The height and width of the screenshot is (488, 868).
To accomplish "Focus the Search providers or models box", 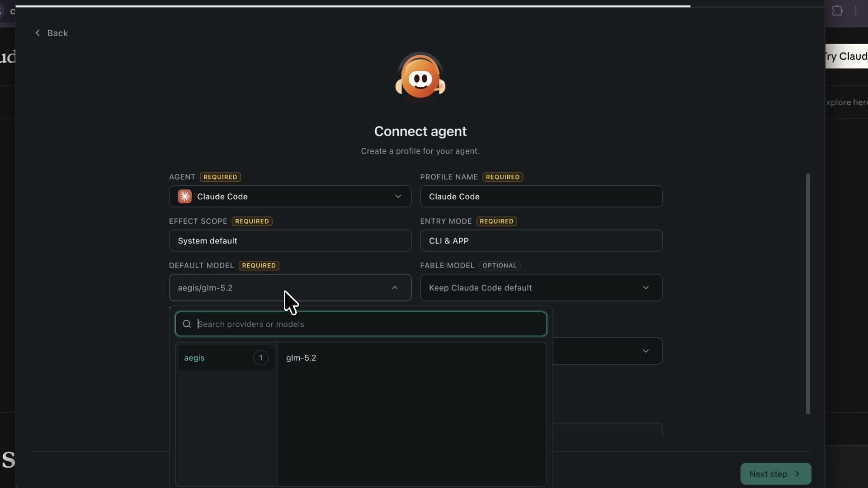I will pyautogui.click(x=361, y=324).
